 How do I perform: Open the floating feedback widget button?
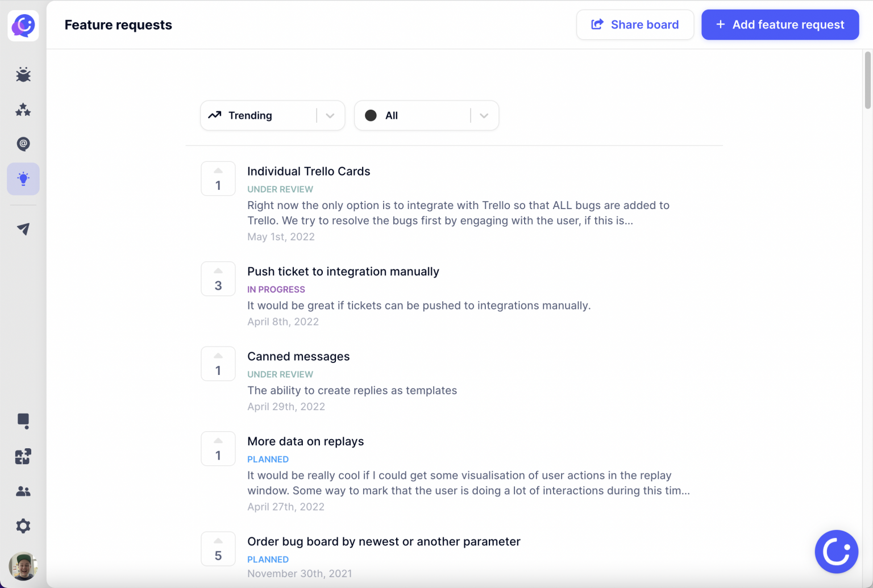[x=836, y=552]
